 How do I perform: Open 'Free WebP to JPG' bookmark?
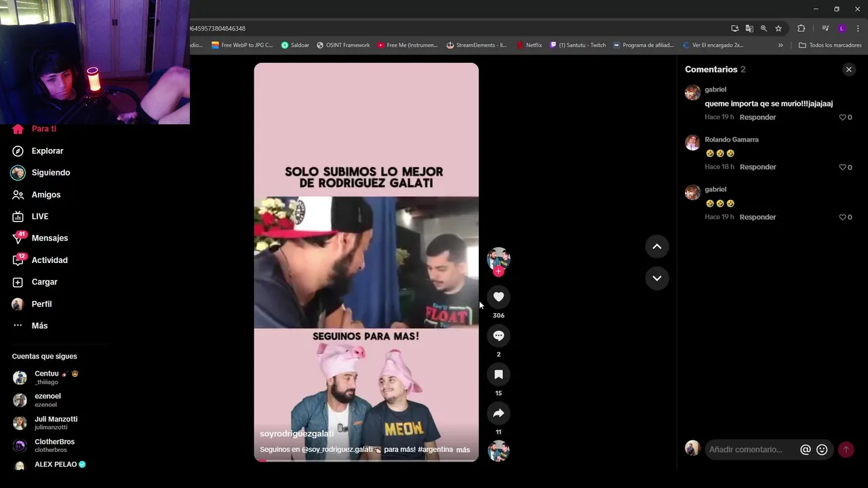pyautogui.click(x=242, y=45)
